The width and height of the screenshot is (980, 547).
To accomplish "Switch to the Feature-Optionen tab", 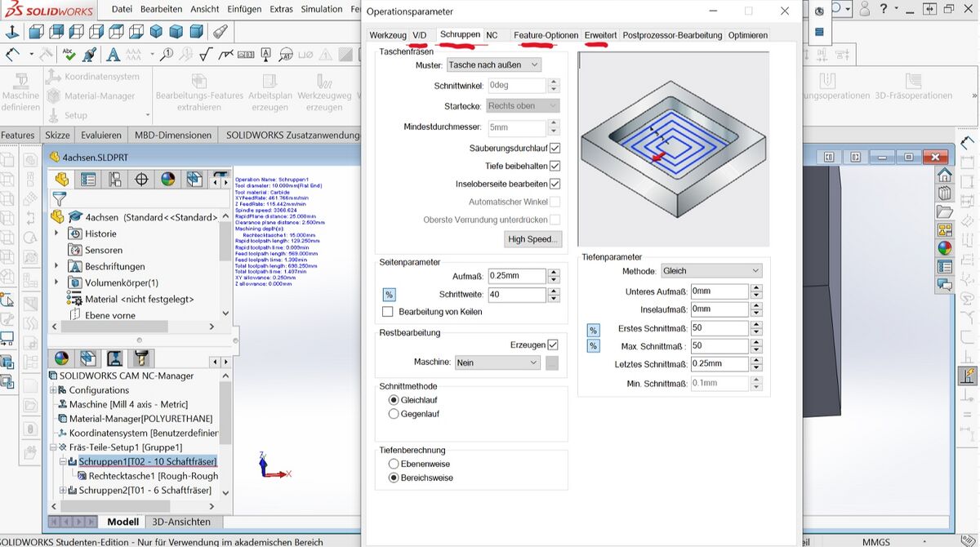I will point(546,35).
